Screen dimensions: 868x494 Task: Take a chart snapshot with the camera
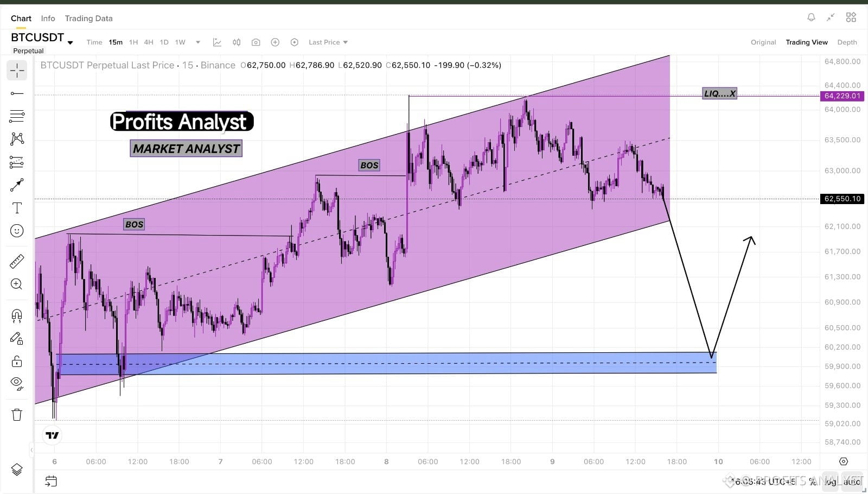click(256, 42)
